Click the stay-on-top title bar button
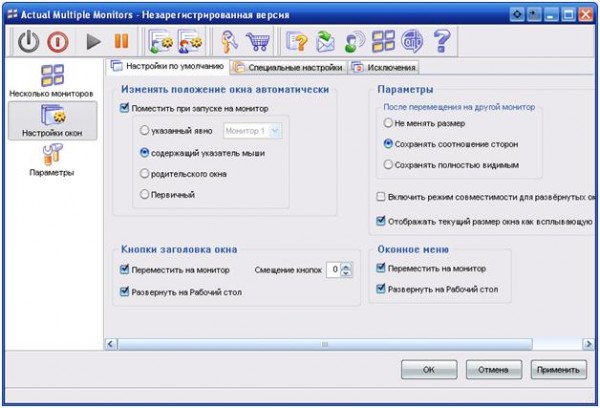600x408 pixels. [x=517, y=15]
